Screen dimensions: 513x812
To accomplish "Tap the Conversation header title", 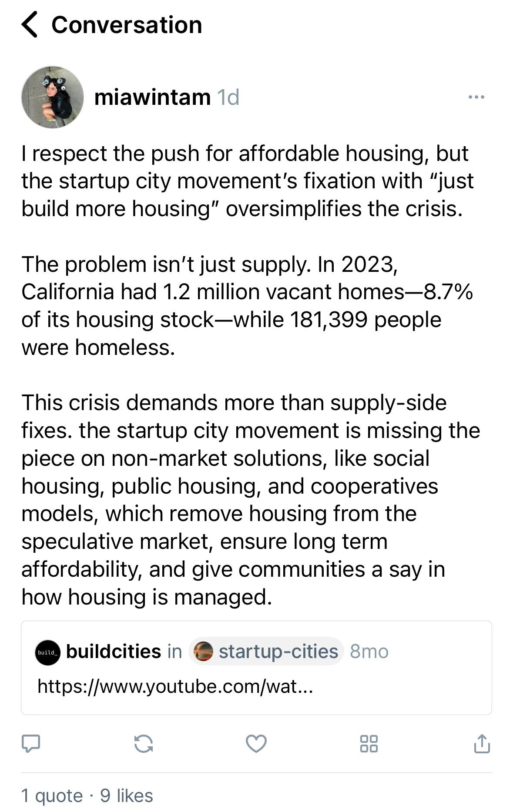I will pyautogui.click(x=127, y=25).
